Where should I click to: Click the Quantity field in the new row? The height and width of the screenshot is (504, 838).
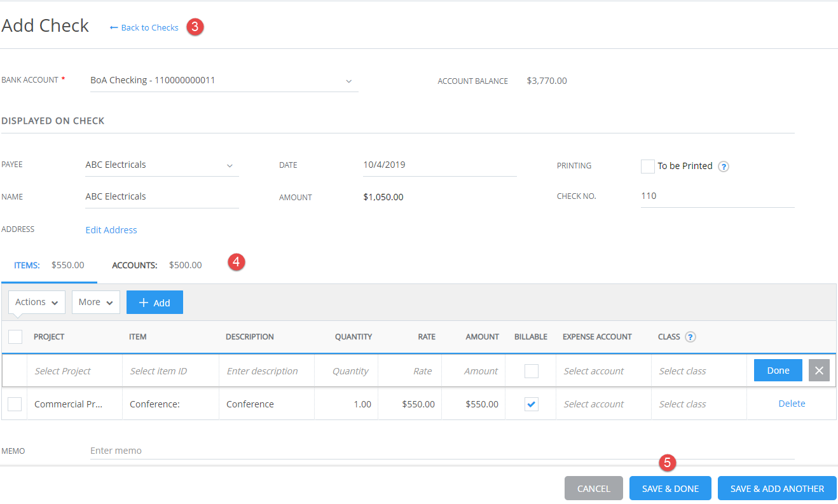(x=346, y=371)
